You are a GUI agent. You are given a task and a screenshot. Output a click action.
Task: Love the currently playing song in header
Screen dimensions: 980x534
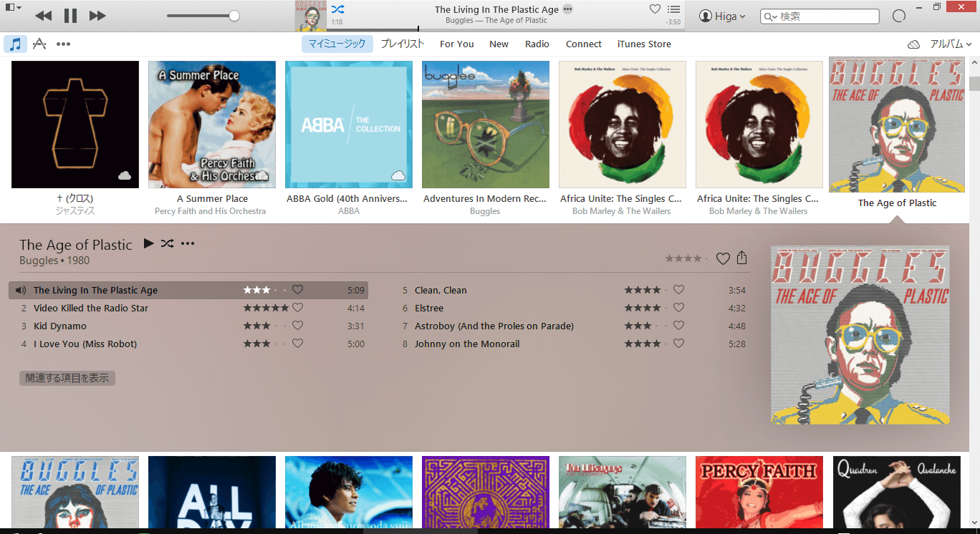655,9
